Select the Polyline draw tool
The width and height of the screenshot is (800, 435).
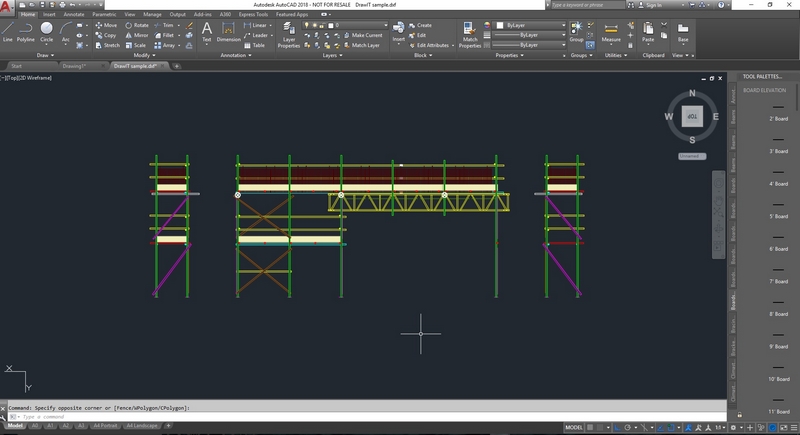(x=26, y=32)
